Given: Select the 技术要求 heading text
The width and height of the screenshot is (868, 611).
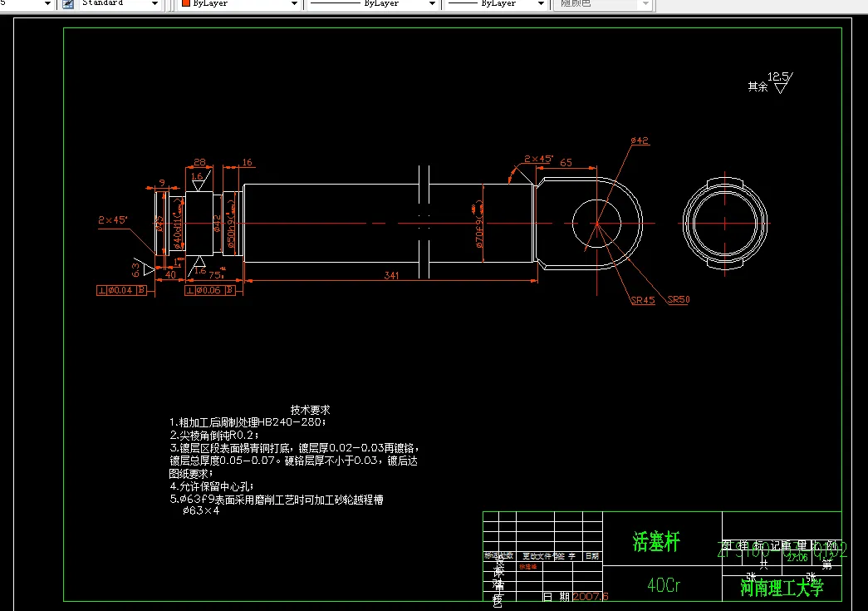Looking at the screenshot, I should tap(310, 410).
